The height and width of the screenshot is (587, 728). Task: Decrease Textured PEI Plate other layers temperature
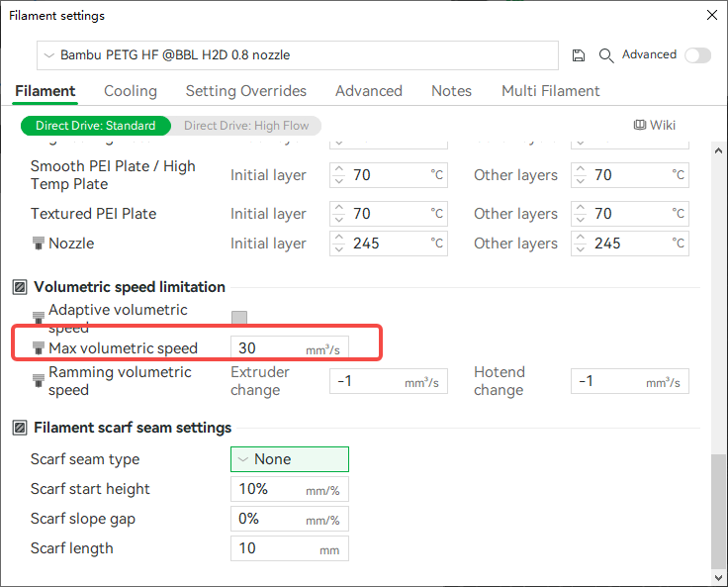point(581,220)
